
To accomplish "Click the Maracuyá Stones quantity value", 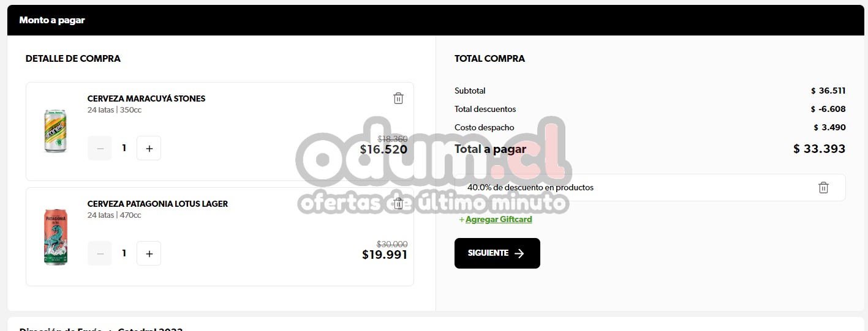I will (124, 148).
